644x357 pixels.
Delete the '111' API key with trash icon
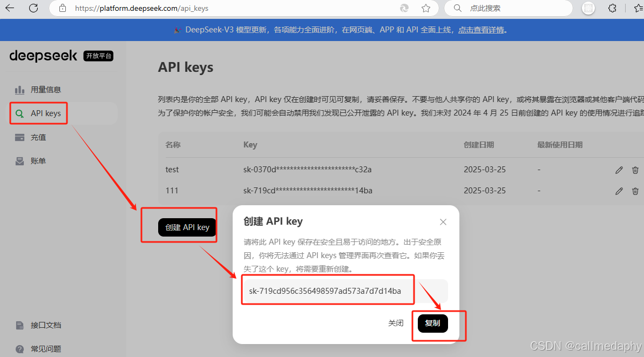coord(635,191)
